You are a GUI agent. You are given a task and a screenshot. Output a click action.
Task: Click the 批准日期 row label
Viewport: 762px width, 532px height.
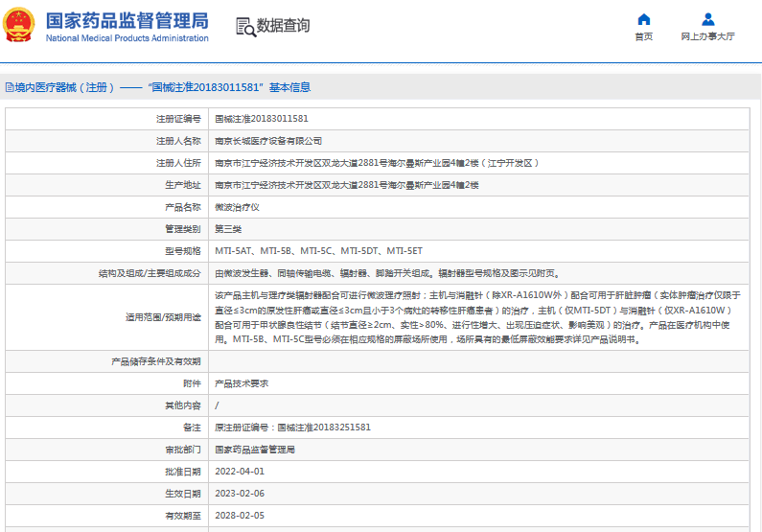(183, 472)
